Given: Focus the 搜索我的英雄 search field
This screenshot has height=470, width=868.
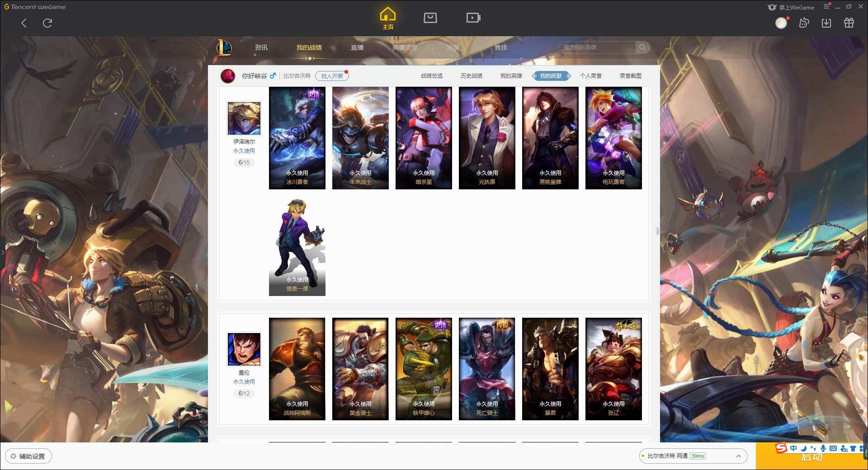Looking at the screenshot, I should coord(597,47).
